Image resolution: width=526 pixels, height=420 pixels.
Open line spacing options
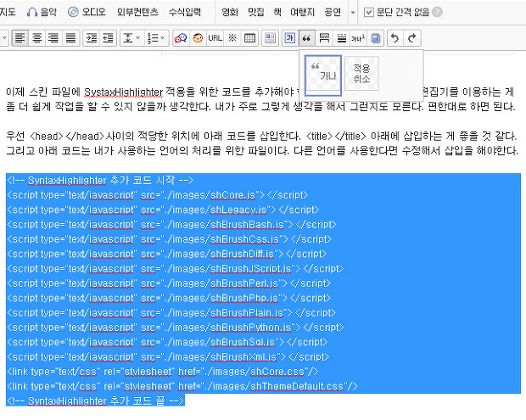pos(131,38)
